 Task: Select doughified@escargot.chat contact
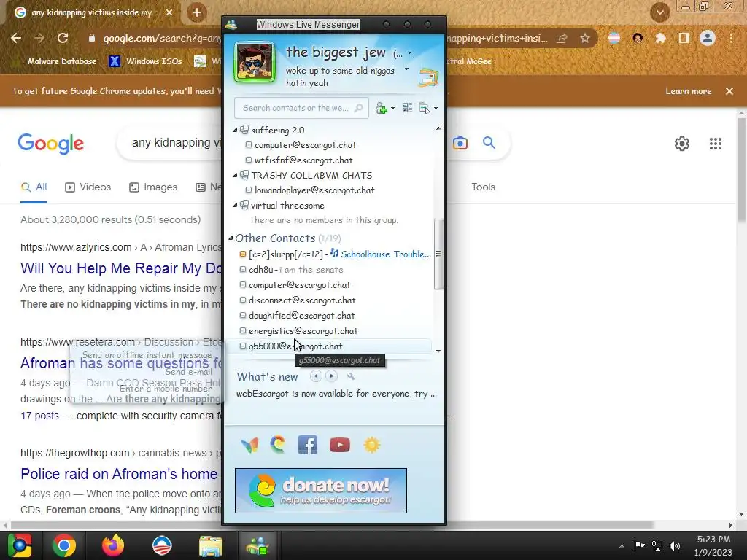click(x=301, y=315)
